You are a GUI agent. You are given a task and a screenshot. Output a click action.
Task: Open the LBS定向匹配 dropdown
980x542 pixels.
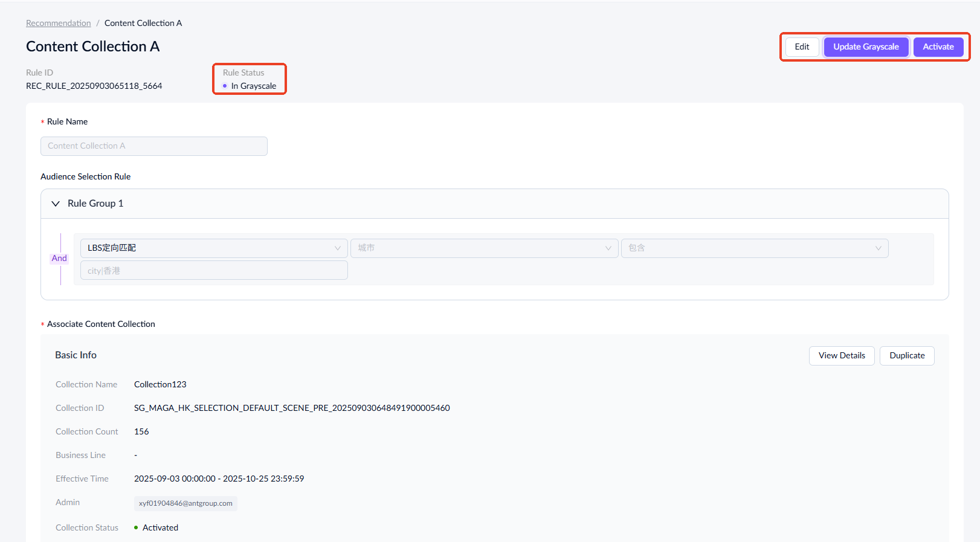pos(214,248)
